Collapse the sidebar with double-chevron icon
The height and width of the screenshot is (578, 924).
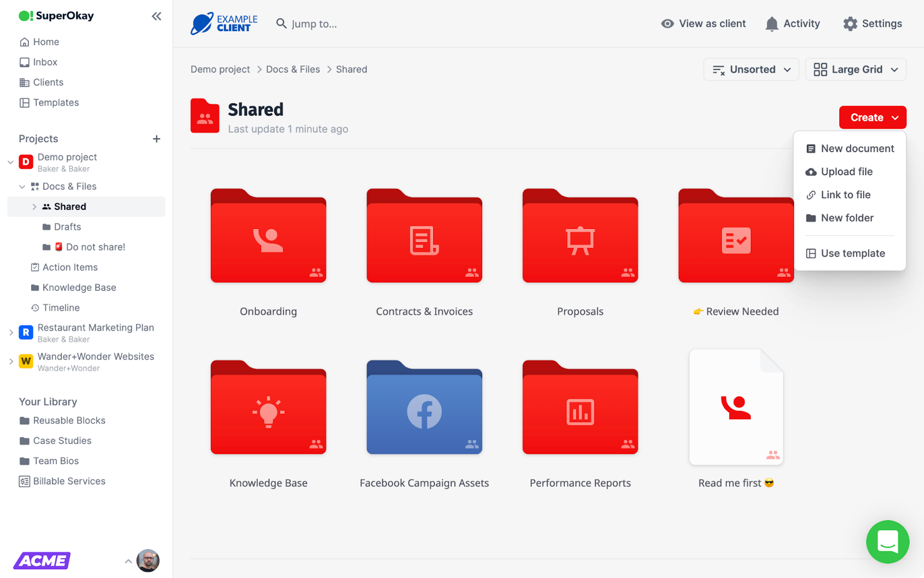(x=157, y=16)
